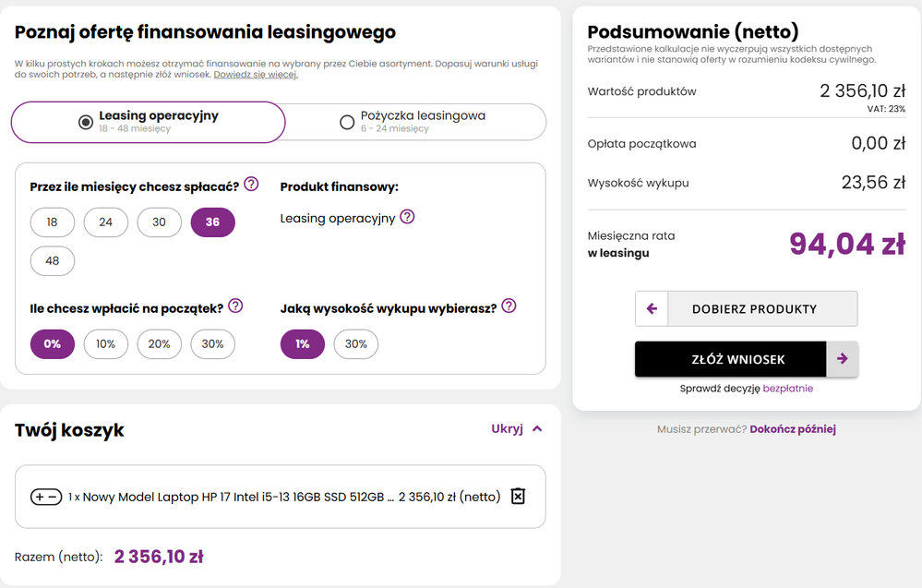Click plus-minus quantity icon in basket
922x588 pixels.
point(47,497)
